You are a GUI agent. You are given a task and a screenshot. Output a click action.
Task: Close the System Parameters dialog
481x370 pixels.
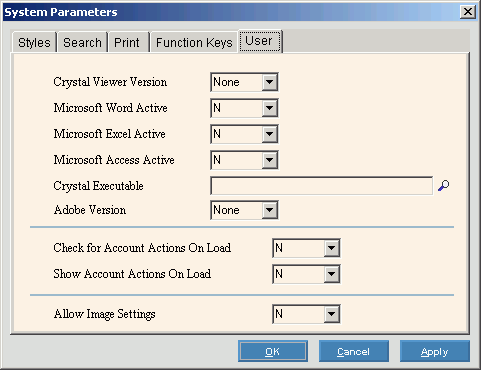(x=468, y=12)
